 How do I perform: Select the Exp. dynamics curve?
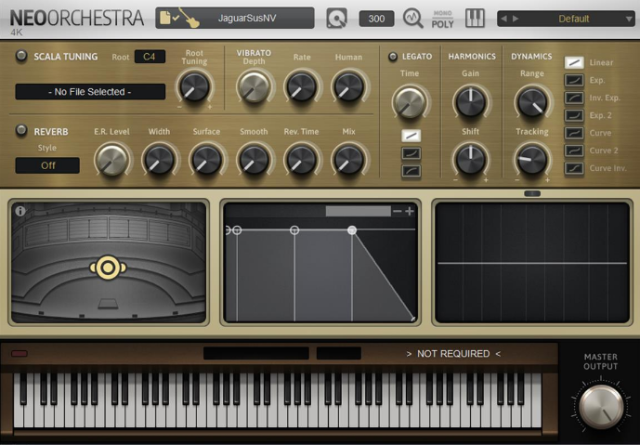[x=574, y=80]
